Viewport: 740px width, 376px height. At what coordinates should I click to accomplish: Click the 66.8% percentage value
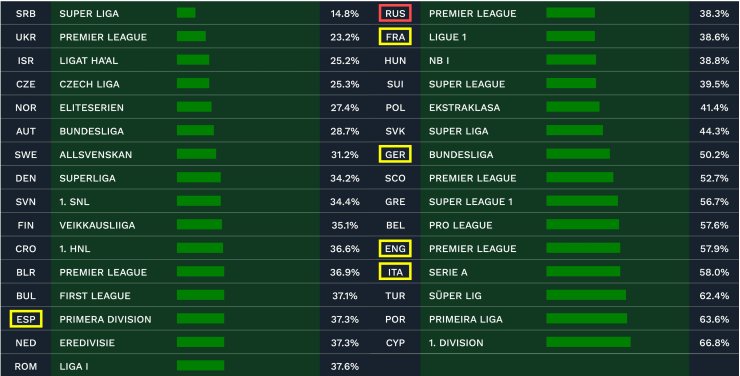click(x=714, y=343)
